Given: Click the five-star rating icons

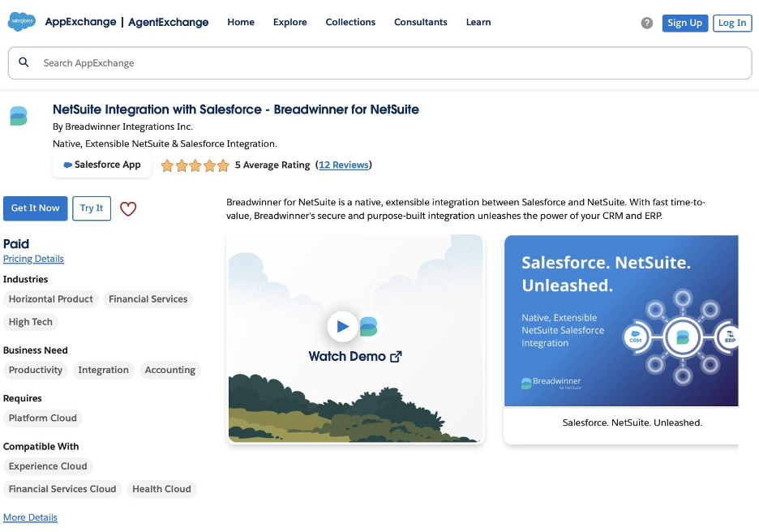Looking at the screenshot, I should coord(195,165).
